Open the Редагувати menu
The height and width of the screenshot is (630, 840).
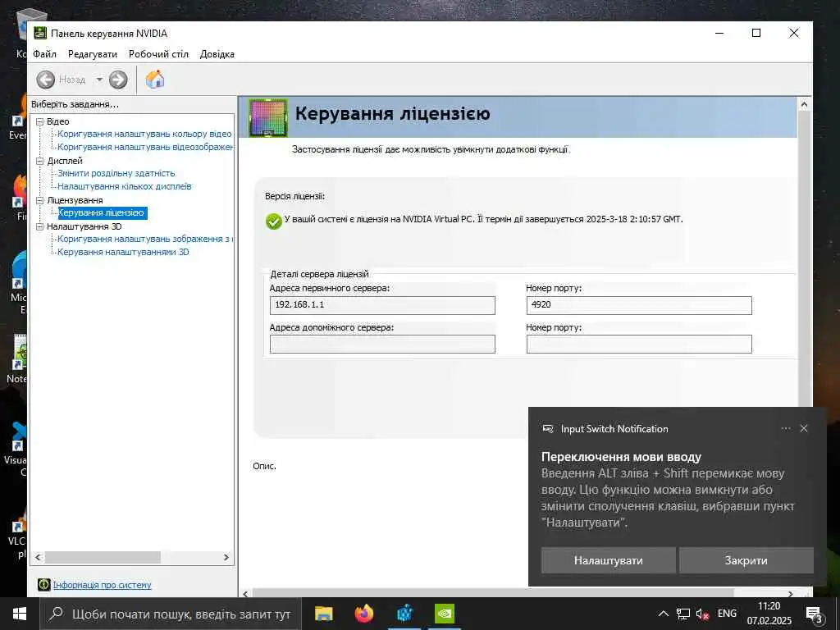(x=93, y=54)
